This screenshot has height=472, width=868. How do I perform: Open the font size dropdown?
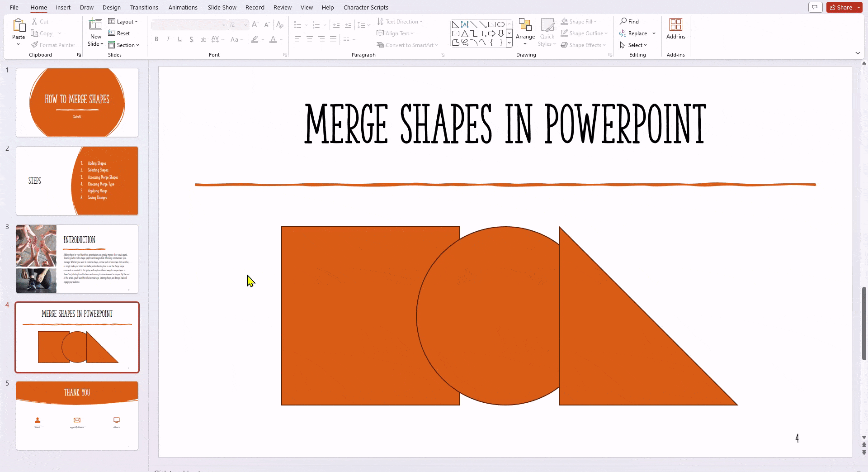[x=245, y=25]
